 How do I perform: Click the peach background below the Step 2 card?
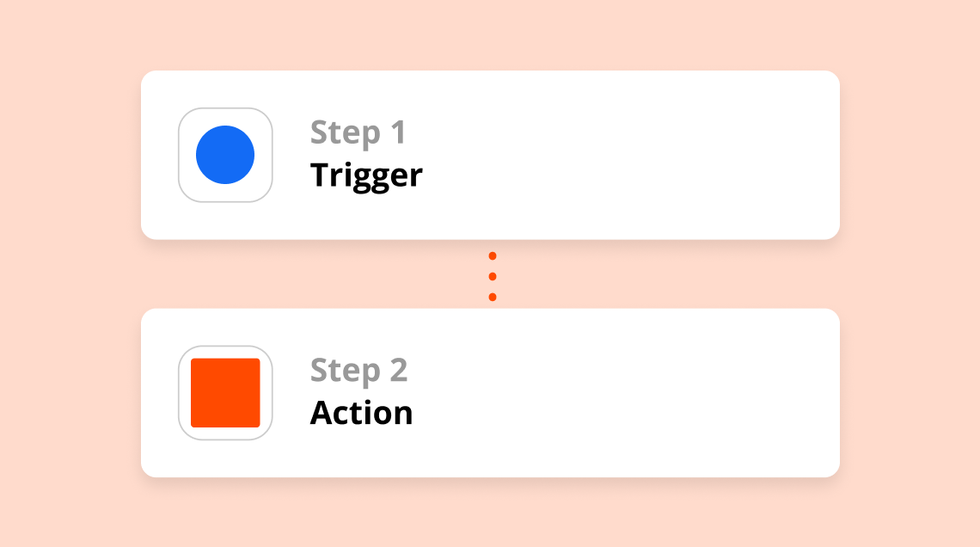[x=490, y=513]
